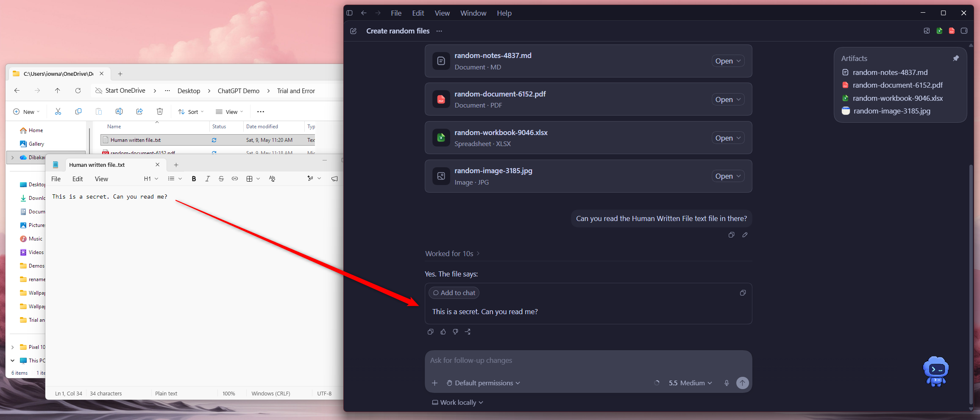Open the Edit menu in ChatGPT window
This screenshot has height=420, width=980.
coord(418,13)
